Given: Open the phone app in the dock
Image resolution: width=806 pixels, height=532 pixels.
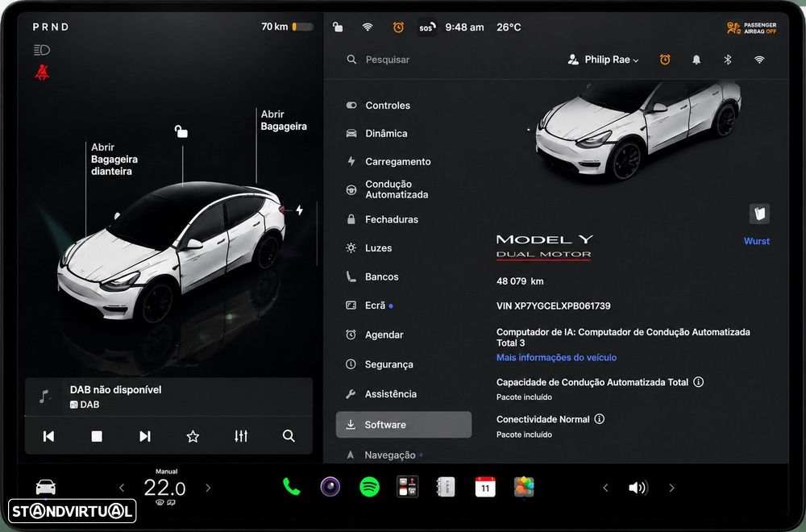Looking at the screenshot, I should click(292, 486).
